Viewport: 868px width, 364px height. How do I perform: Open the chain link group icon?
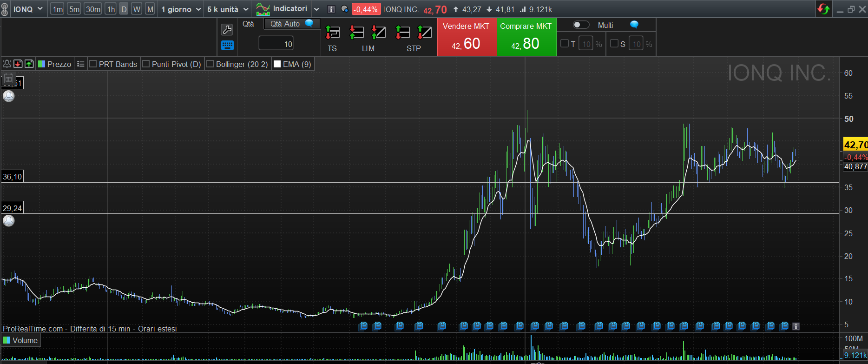[x=5, y=9]
